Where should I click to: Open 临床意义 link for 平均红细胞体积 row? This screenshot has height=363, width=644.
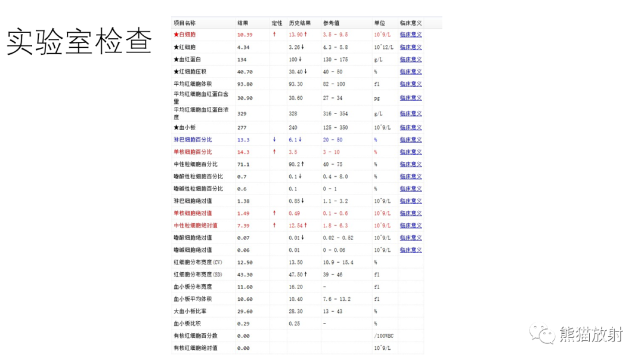[x=411, y=84]
